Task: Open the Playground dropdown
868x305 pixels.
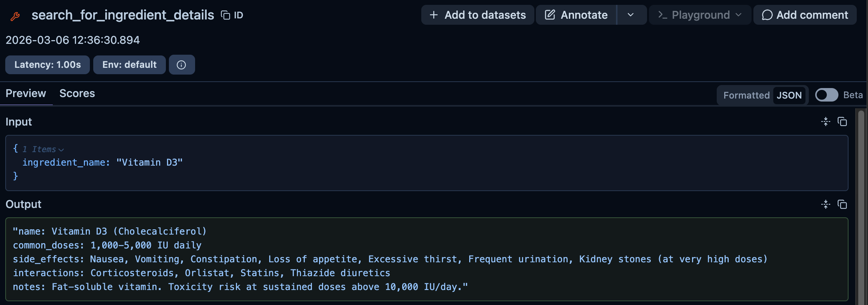Action: 699,15
